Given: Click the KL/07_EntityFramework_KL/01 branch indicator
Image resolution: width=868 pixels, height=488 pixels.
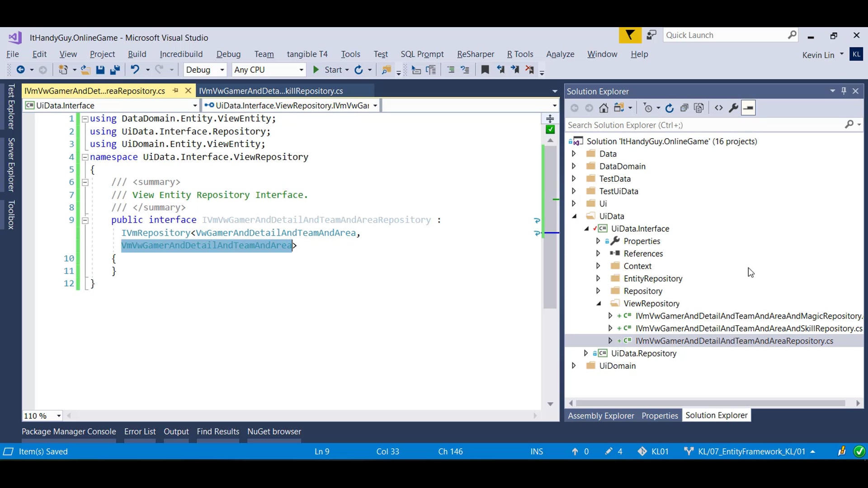Looking at the screenshot, I should point(751,451).
